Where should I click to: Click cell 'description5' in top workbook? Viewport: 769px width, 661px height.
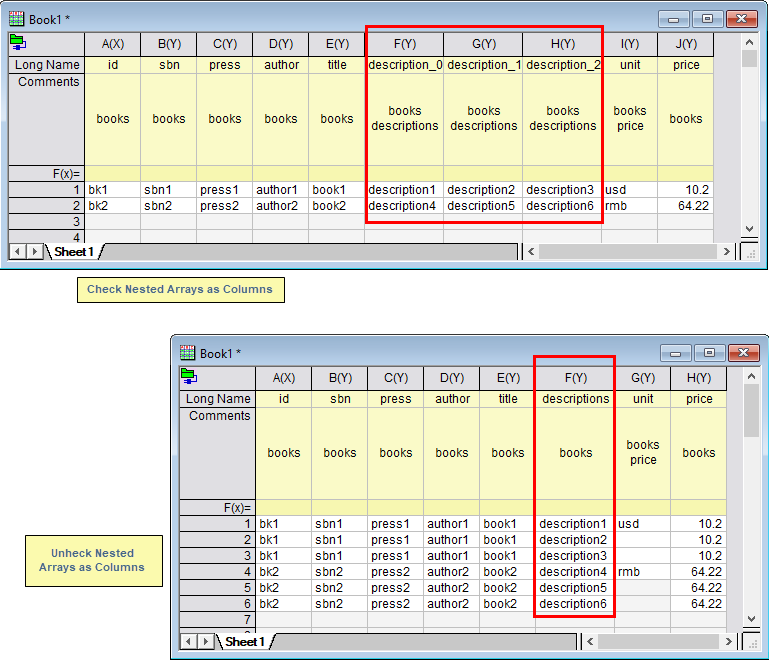[x=484, y=205]
